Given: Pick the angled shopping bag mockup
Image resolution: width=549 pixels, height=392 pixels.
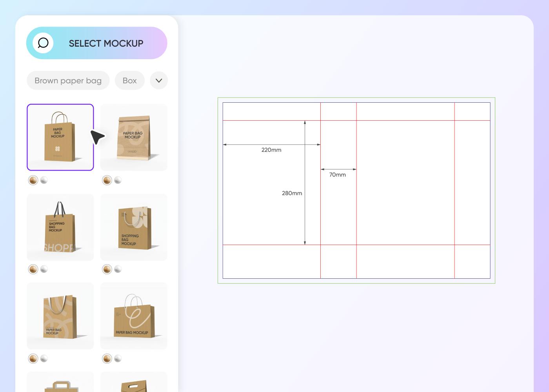Looking at the screenshot, I should pyautogui.click(x=134, y=227).
